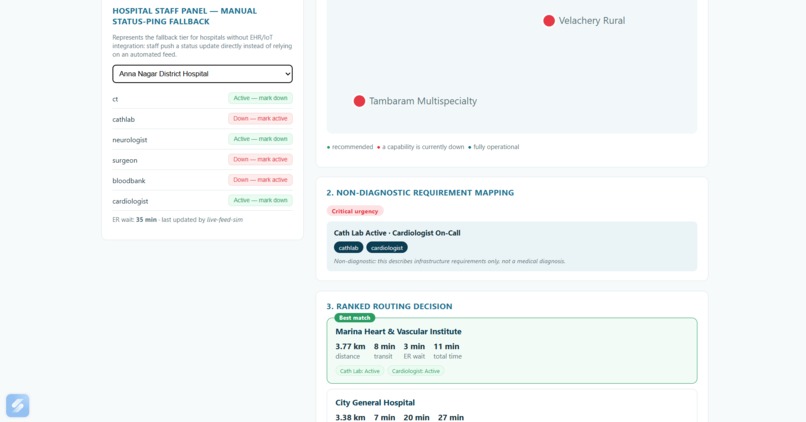
Task: Click the Best match badge
Action: tap(355, 318)
